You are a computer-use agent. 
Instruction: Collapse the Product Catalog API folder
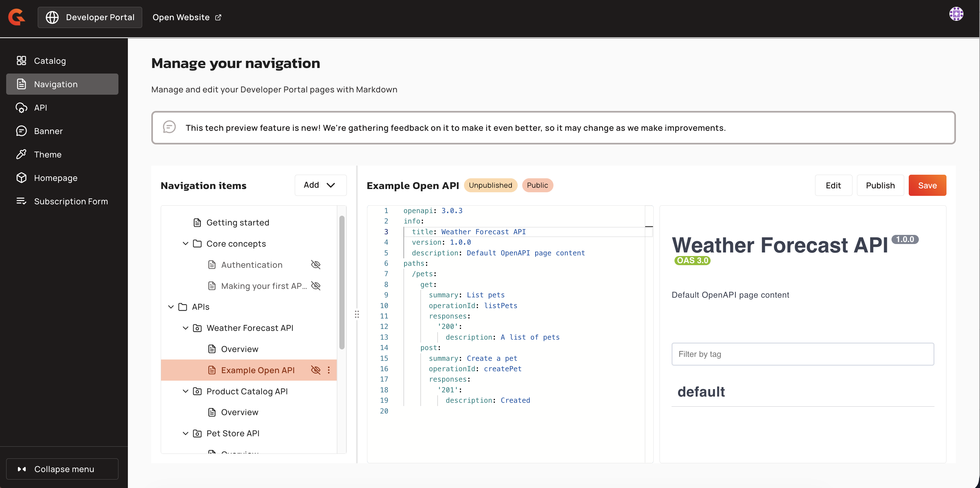185,391
